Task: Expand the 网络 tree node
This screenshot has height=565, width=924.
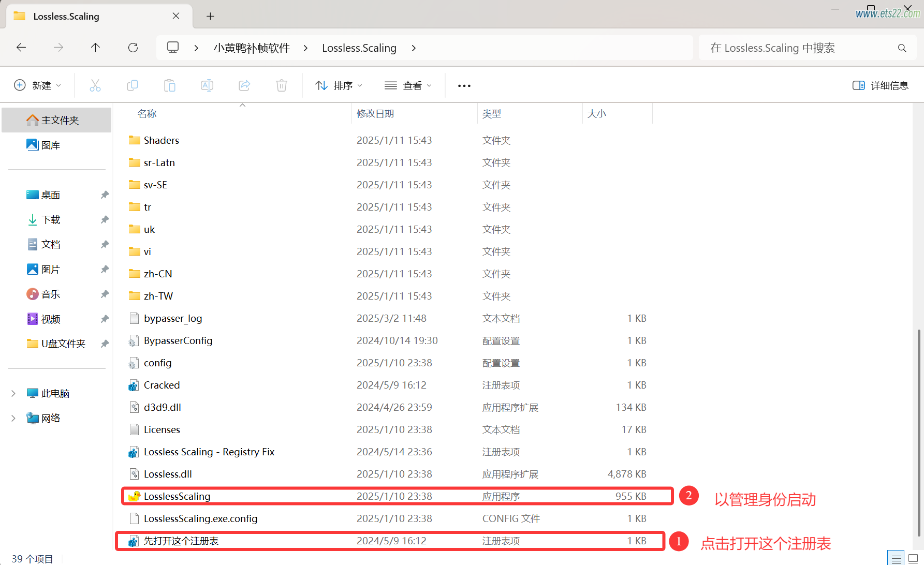Action: click(x=13, y=418)
